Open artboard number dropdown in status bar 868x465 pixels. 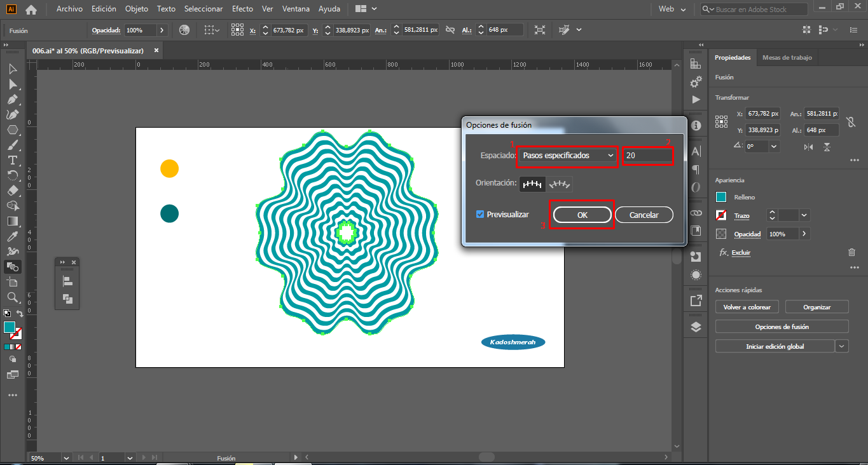tap(130, 458)
